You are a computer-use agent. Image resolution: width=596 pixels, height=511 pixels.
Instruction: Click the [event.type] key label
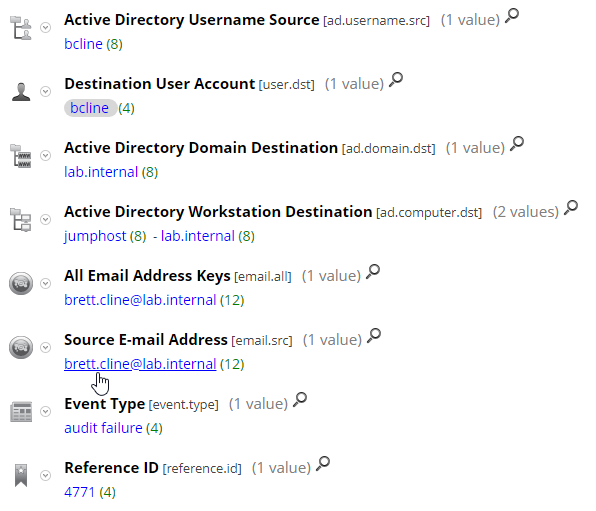(184, 405)
